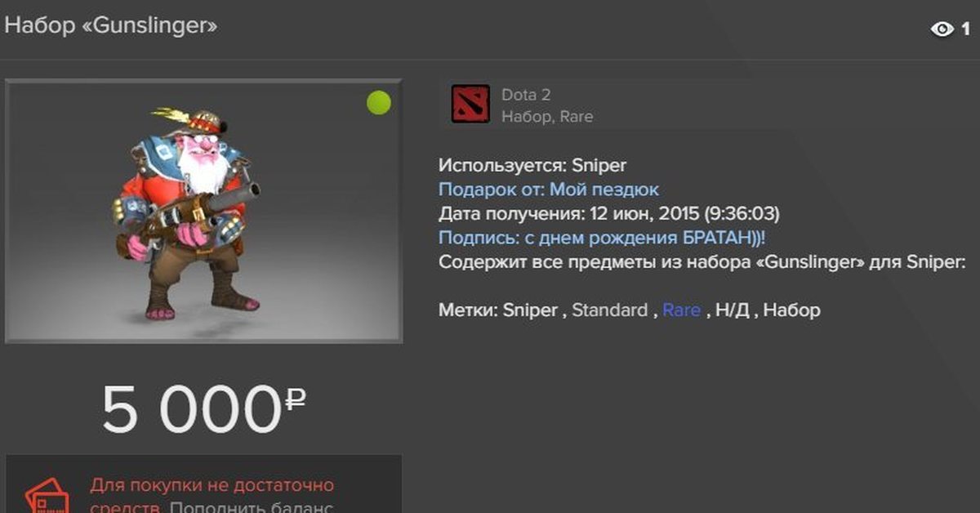Click the Набор, Rare category subtitle
The width and height of the screenshot is (980, 513).
[x=547, y=117]
